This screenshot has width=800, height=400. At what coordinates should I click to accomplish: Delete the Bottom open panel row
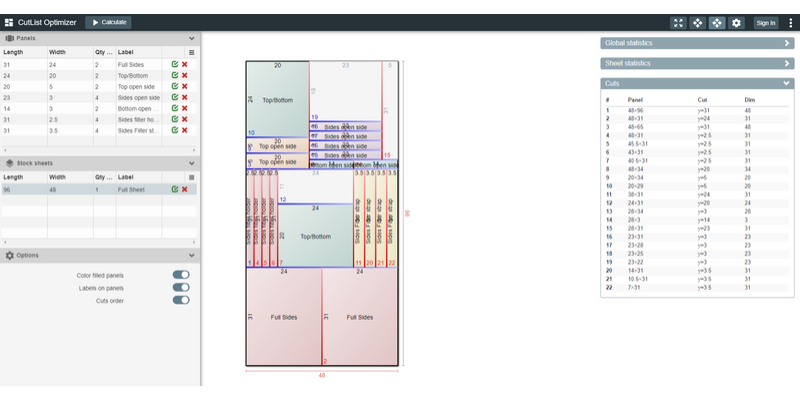[x=185, y=108]
